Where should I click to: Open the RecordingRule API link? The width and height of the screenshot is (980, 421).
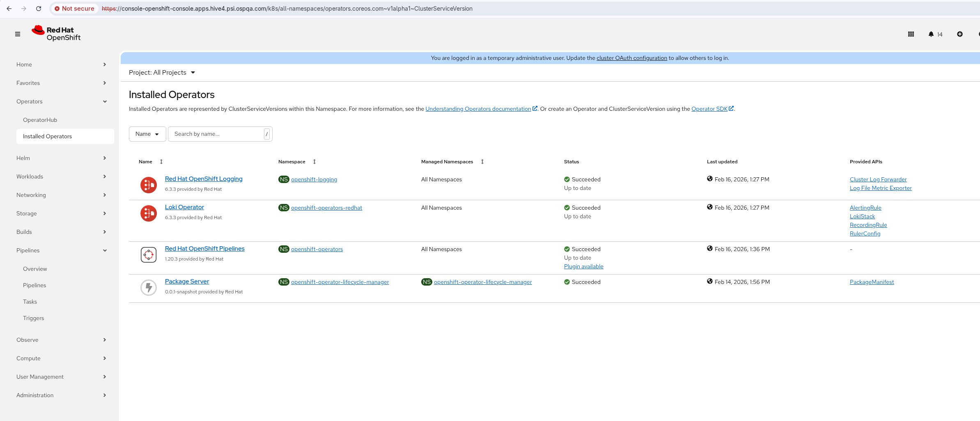(868, 225)
